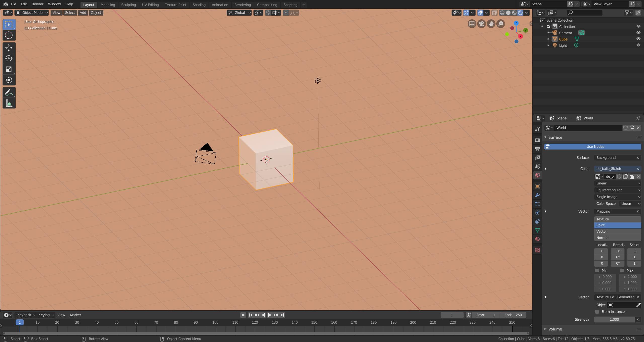The image size is (644, 342).
Task: Select the Rotate tool in toolbar
Action: (9, 58)
